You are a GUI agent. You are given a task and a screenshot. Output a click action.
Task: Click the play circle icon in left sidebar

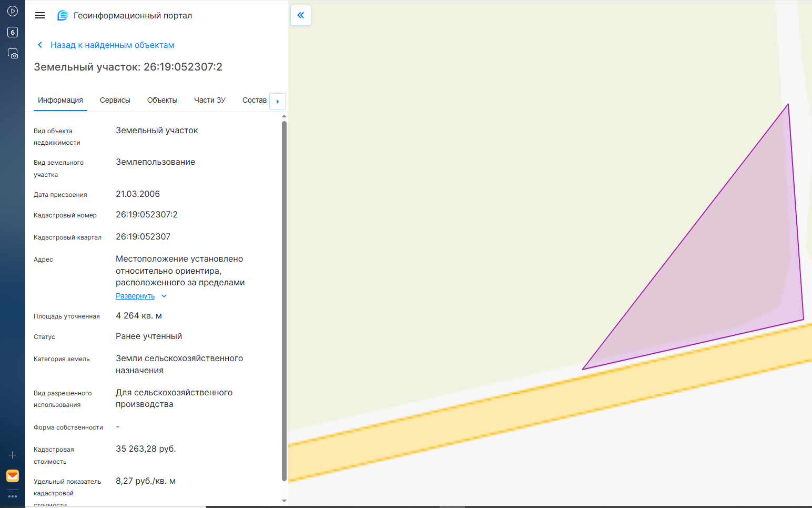(13, 11)
